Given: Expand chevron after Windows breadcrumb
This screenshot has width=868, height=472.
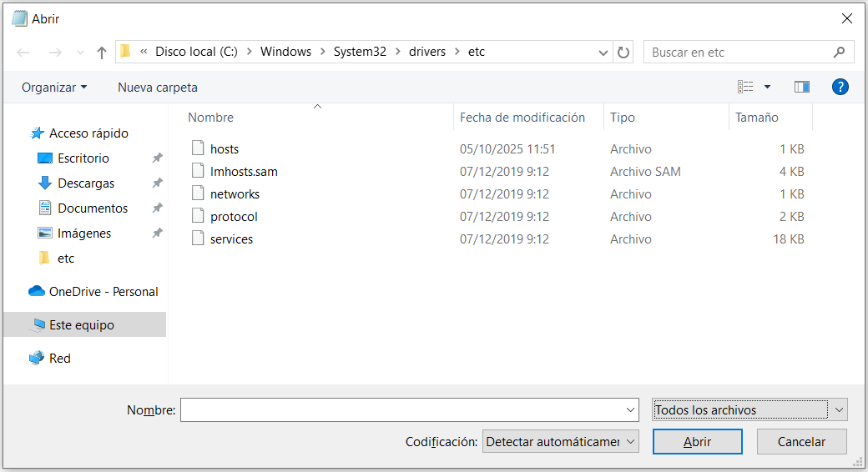Looking at the screenshot, I should tap(323, 52).
